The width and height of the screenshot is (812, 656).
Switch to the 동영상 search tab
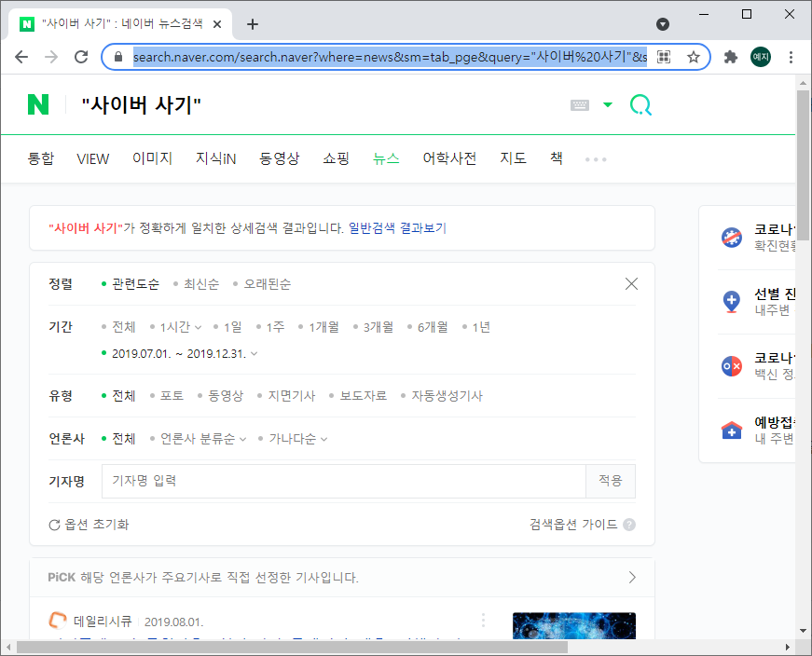coord(279,158)
